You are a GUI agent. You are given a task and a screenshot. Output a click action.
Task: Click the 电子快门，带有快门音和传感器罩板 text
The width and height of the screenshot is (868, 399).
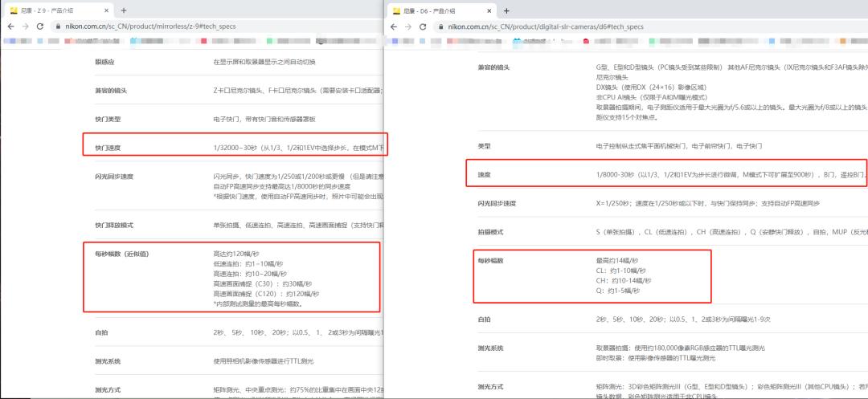(x=264, y=120)
